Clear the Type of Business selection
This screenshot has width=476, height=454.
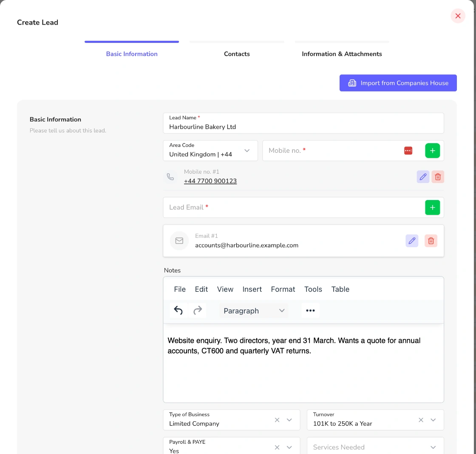277,420
